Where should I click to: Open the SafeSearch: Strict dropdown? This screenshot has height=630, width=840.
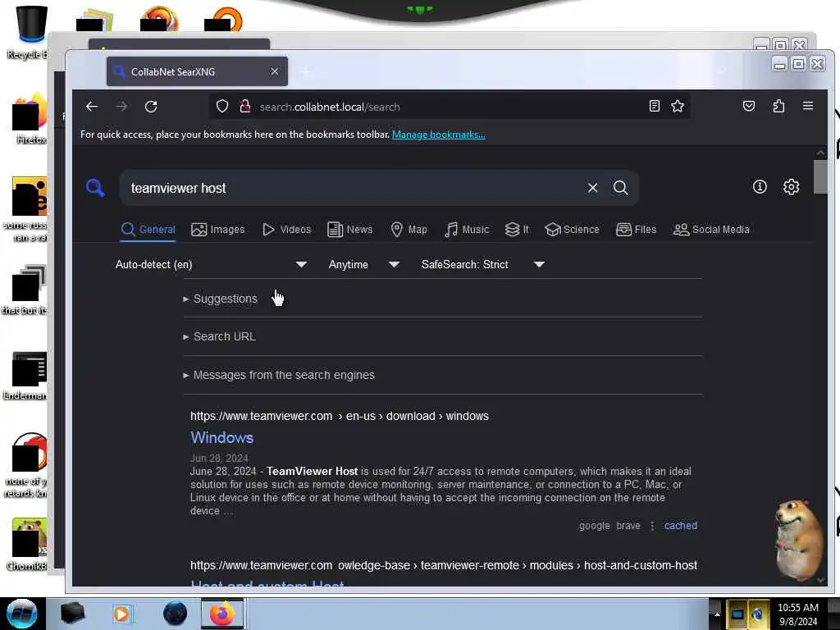[x=482, y=264]
